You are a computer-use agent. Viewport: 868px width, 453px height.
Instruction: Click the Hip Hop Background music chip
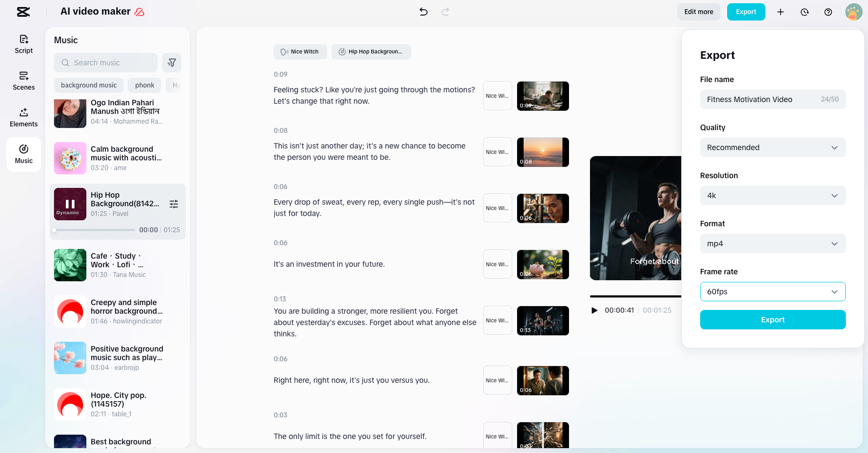click(371, 52)
